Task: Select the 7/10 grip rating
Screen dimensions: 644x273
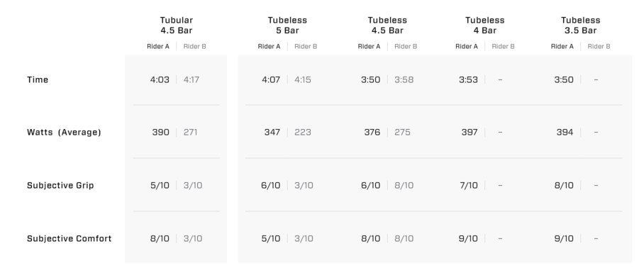Action: 468,185
